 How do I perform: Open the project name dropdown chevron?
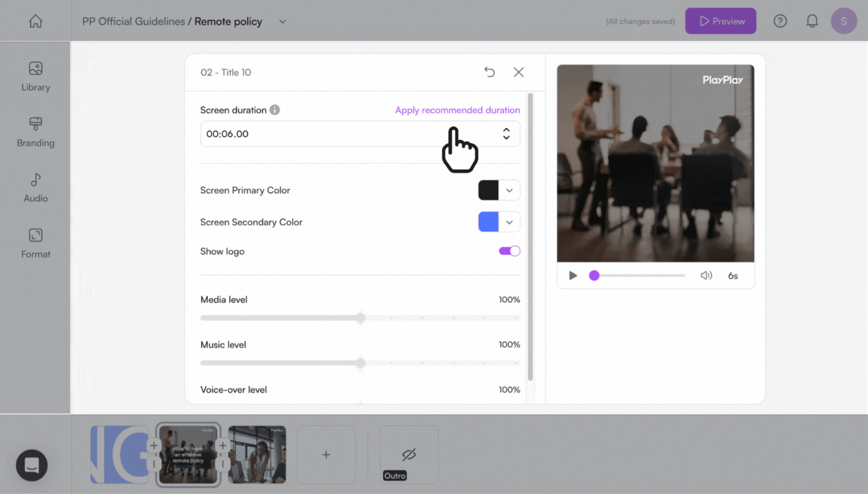(282, 22)
